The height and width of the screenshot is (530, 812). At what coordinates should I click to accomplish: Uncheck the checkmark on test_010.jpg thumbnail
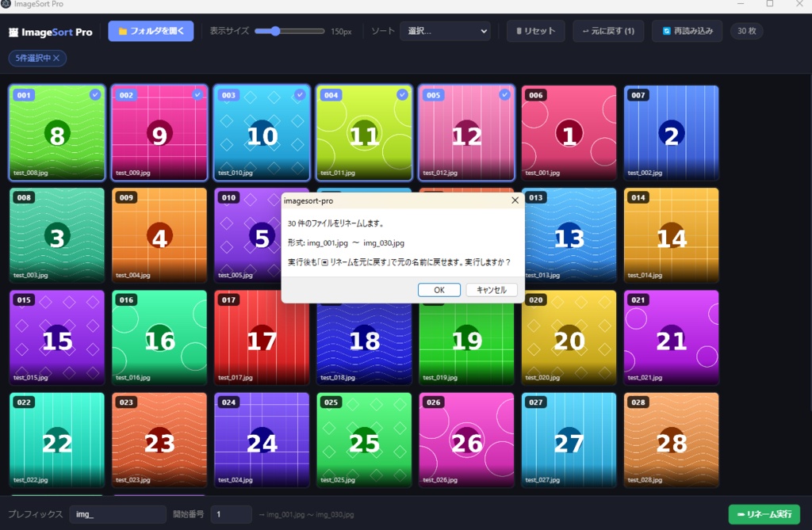pyautogui.click(x=299, y=94)
